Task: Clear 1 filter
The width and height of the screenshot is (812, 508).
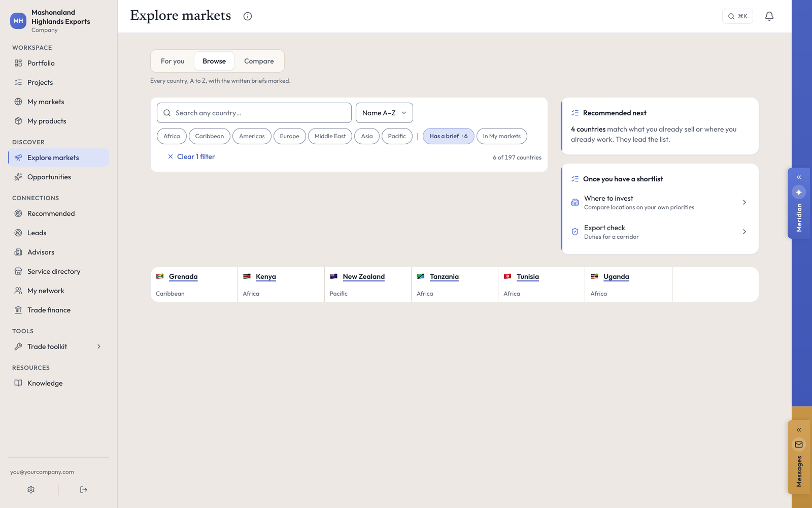Action: tap(191, 156)
